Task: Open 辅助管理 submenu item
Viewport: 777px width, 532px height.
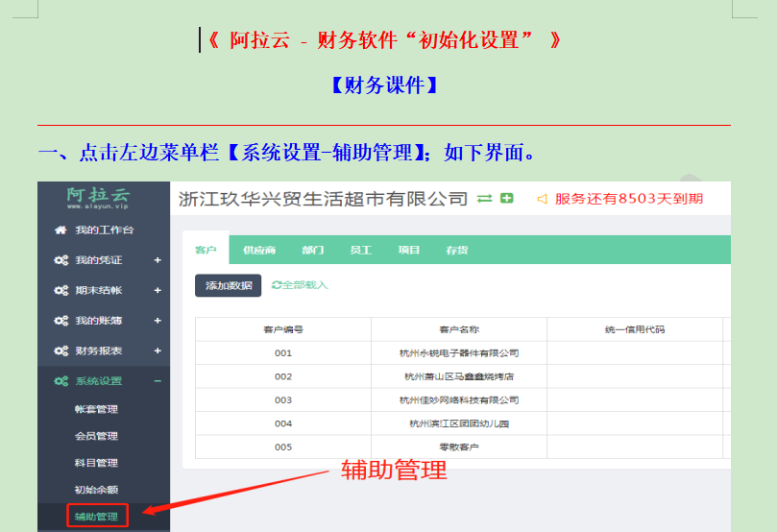Action: click(x=96, y=517)
